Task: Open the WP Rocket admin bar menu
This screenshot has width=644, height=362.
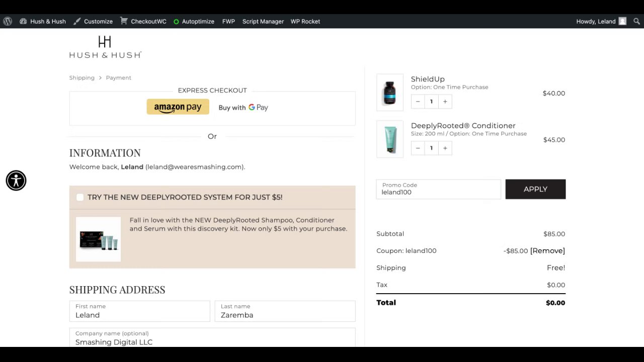Action: 305,21
